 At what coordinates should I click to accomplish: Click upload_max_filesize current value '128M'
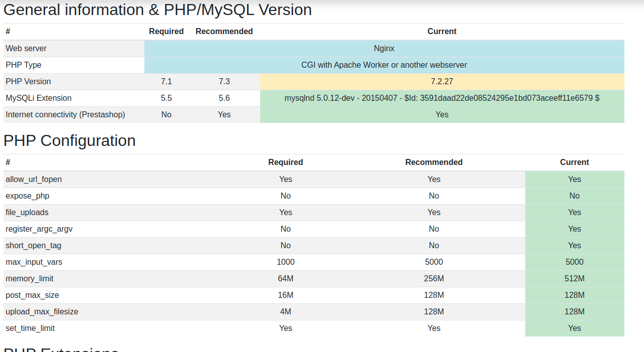[x=575, y=312]
